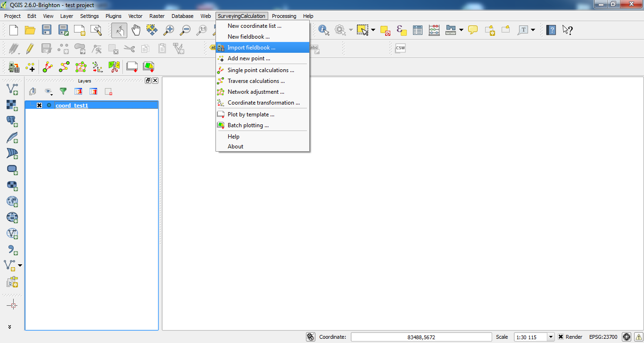
Task: Open the Scale dropdown arrow
Action: 551,337
